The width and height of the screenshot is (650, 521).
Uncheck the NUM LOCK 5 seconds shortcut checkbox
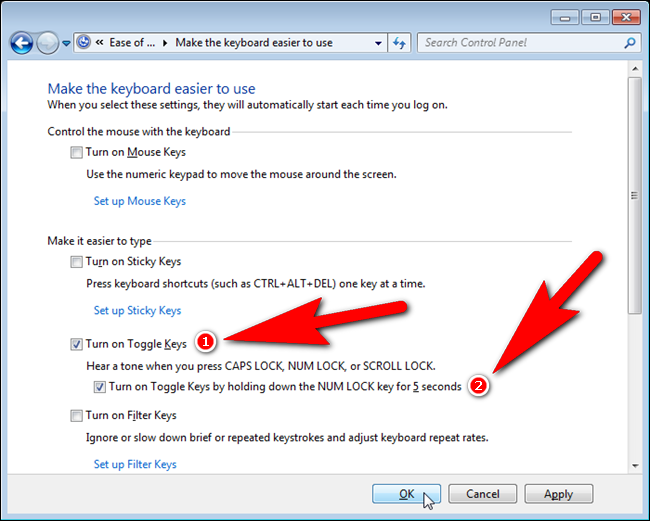click(x=99, y=387)
